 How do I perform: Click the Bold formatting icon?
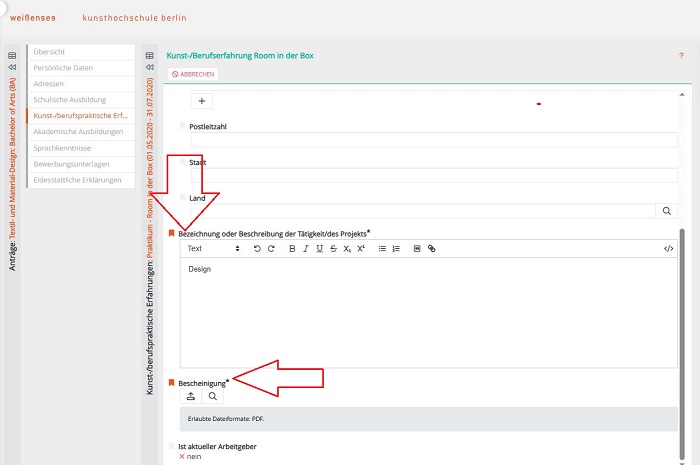pos(292,248)
